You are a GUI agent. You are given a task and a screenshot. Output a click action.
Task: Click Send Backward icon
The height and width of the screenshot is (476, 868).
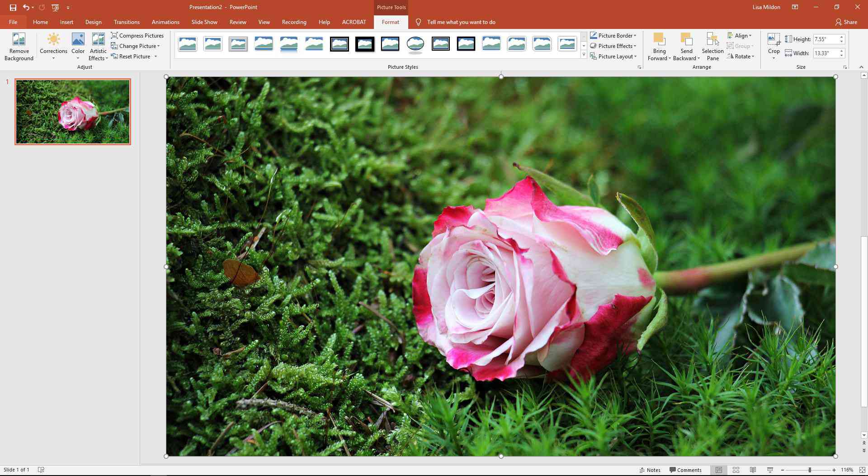pyautogui.click(x=686, y=39)
